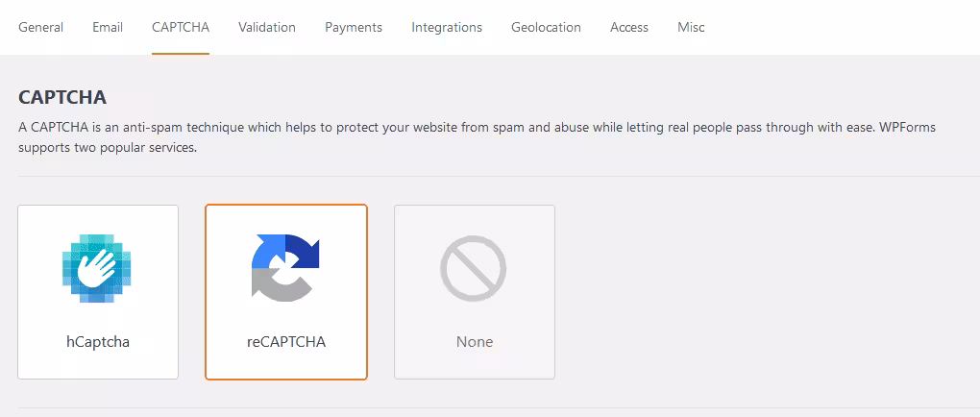Click the gray arrow of reCAPTCHA logo
The height and width of the screenshot is (417, 980).
tap(279, 285)
